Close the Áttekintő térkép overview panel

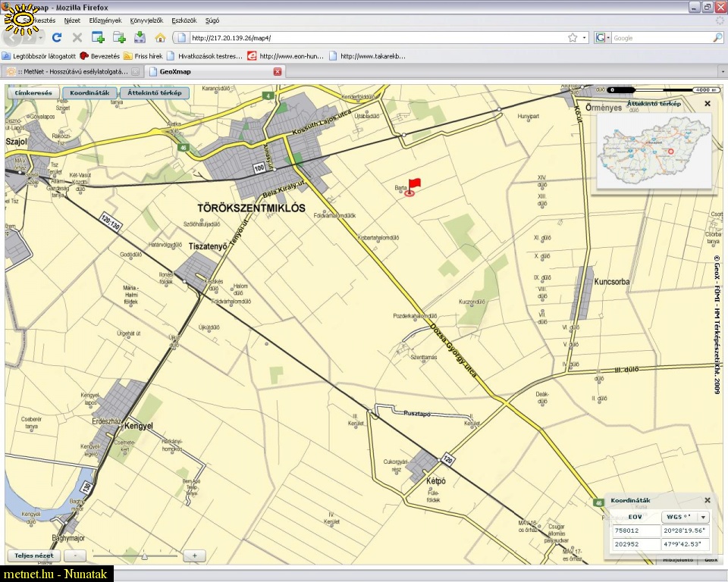tap(707, 103)
